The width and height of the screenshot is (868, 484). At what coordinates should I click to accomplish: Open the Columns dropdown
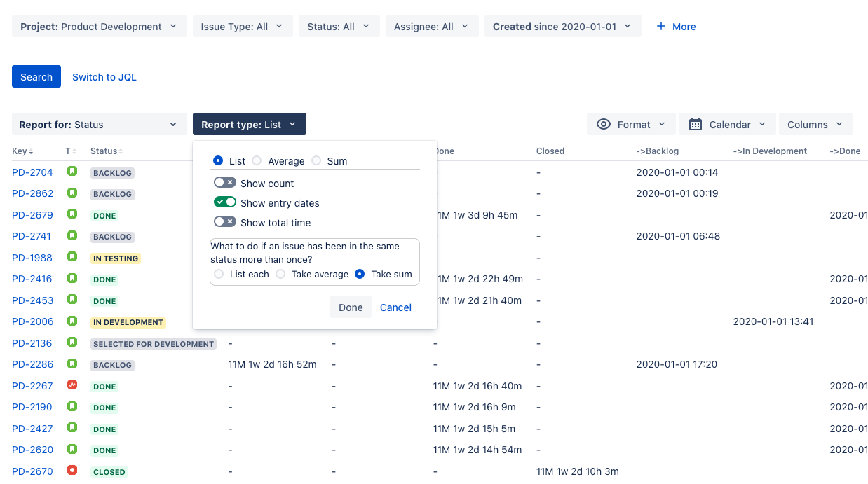815,124
